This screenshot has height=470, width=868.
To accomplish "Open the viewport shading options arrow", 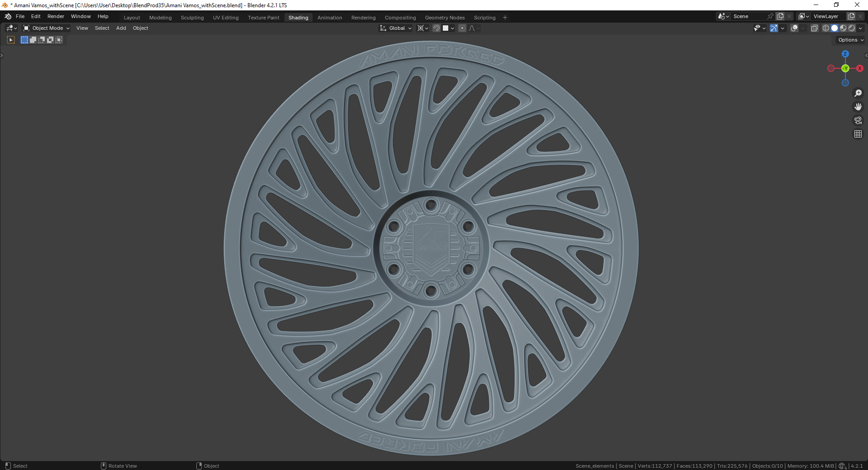I will tap(860, 28).
